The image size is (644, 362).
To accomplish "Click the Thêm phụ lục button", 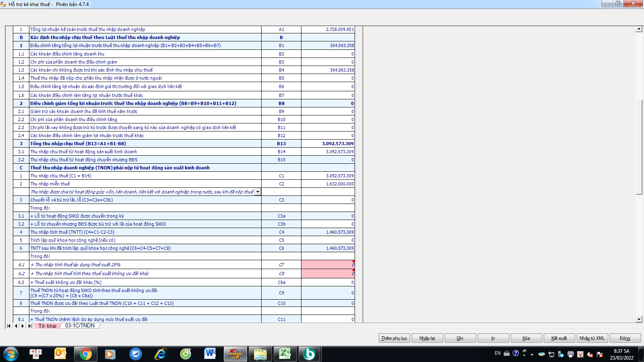I will click(394, 338).
